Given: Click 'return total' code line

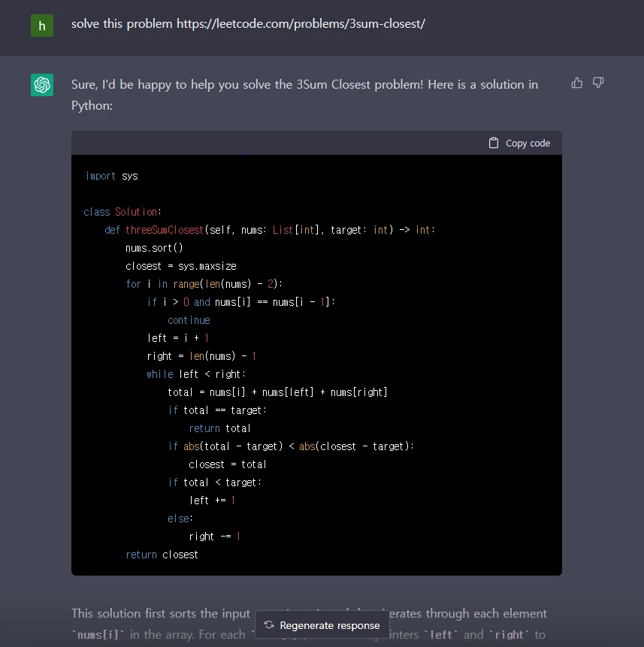Looking at the screenshot, I should click(x=219, y=429).
